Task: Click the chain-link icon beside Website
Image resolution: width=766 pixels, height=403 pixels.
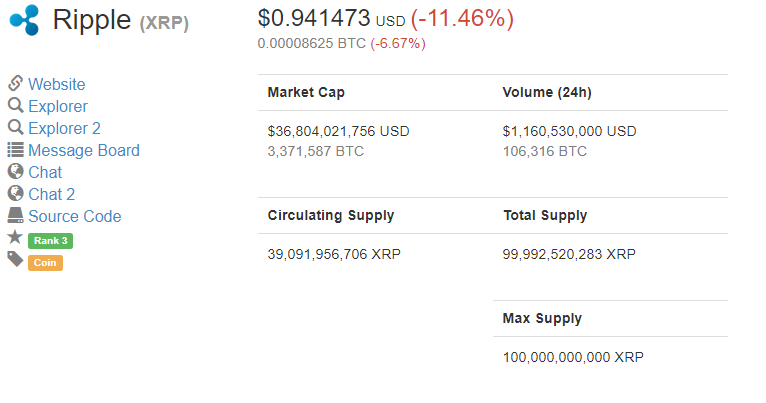Action: tap(16, 83)
